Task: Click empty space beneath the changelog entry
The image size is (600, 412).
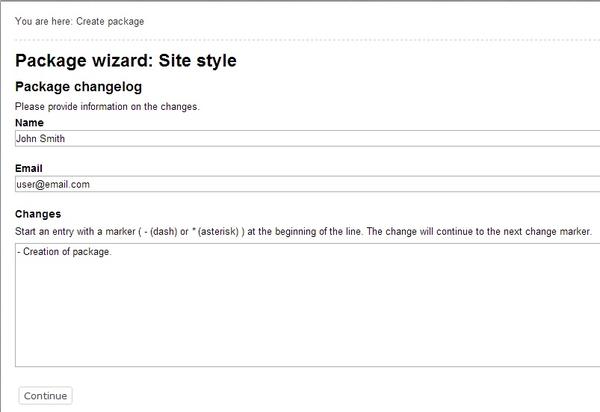Action: pyautogui.click(x=307, y=314)
